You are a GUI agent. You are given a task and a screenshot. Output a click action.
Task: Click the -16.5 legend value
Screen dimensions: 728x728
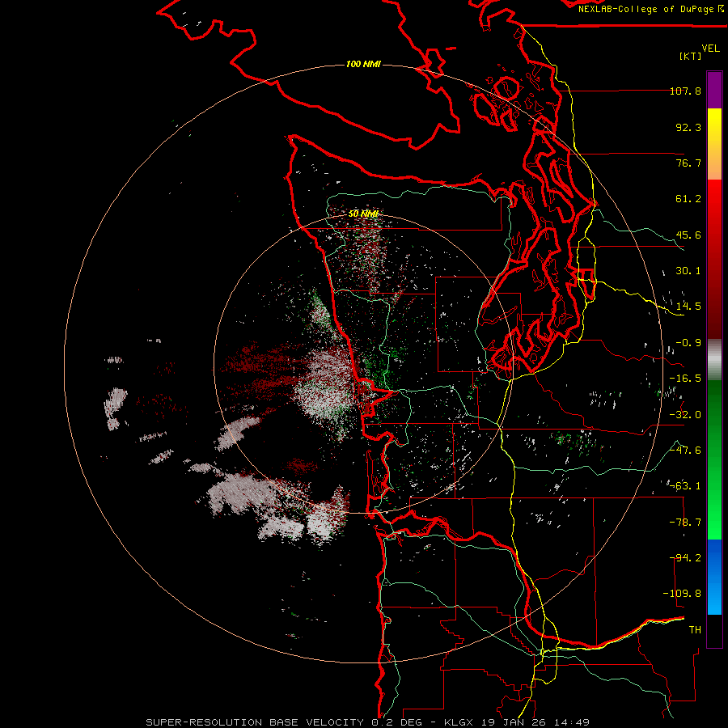point(685,379)
